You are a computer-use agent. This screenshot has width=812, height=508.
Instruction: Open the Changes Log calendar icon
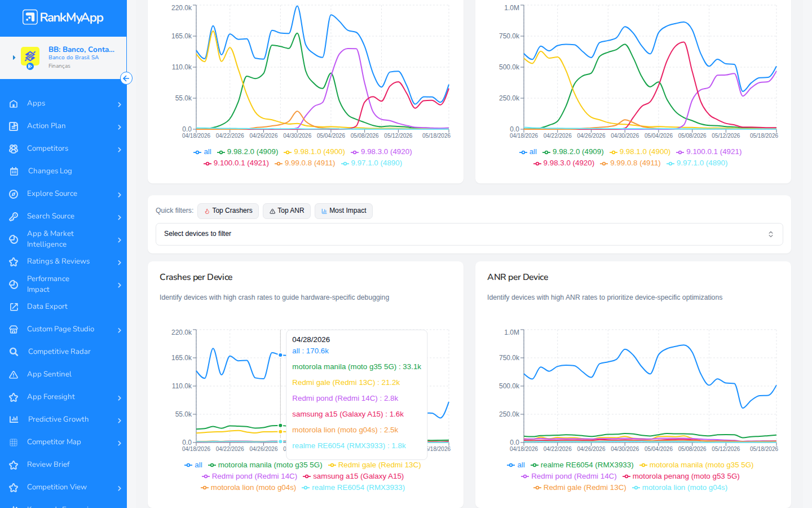[14, 172]
